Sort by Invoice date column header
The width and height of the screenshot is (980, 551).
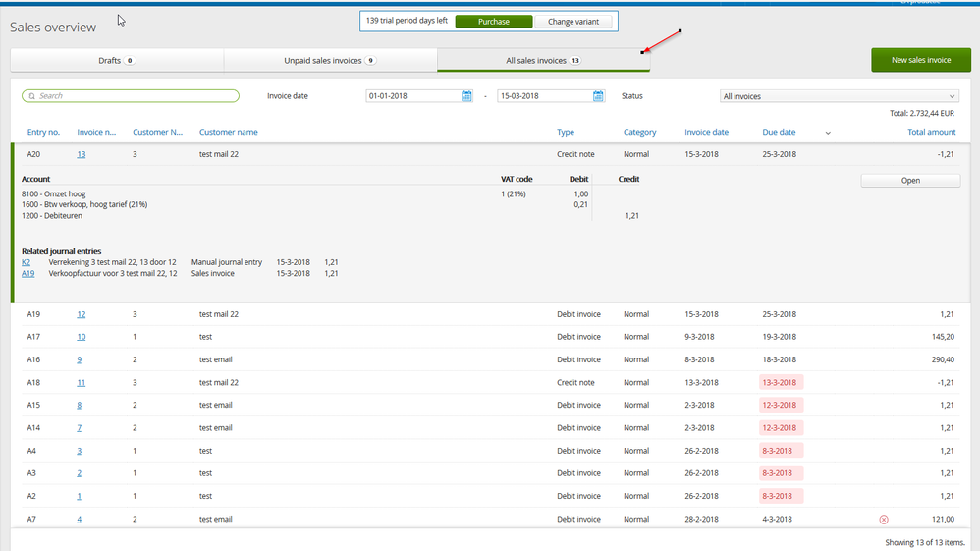click(x=706, y=132)
